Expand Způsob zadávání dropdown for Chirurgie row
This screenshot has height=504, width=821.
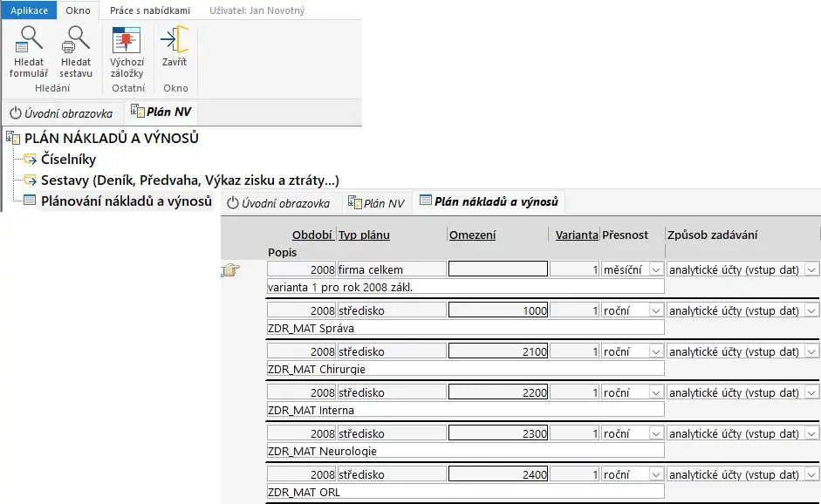tap(811, 352)
